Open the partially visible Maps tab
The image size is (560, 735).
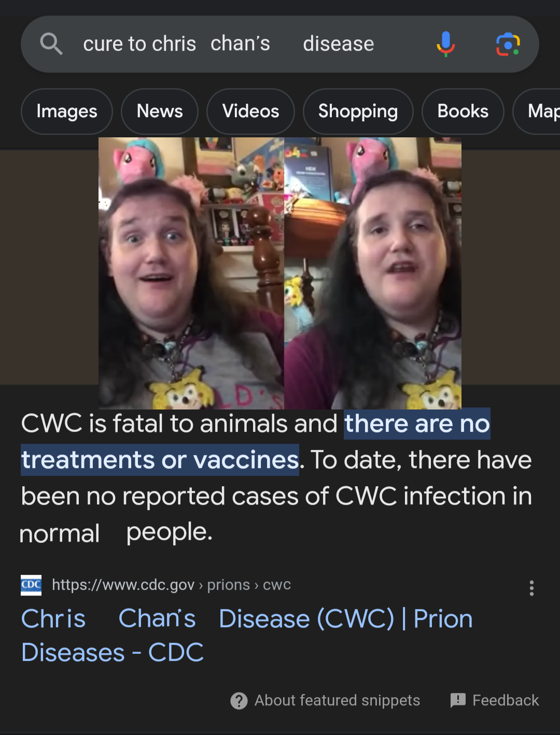click(x=537, y=111)
